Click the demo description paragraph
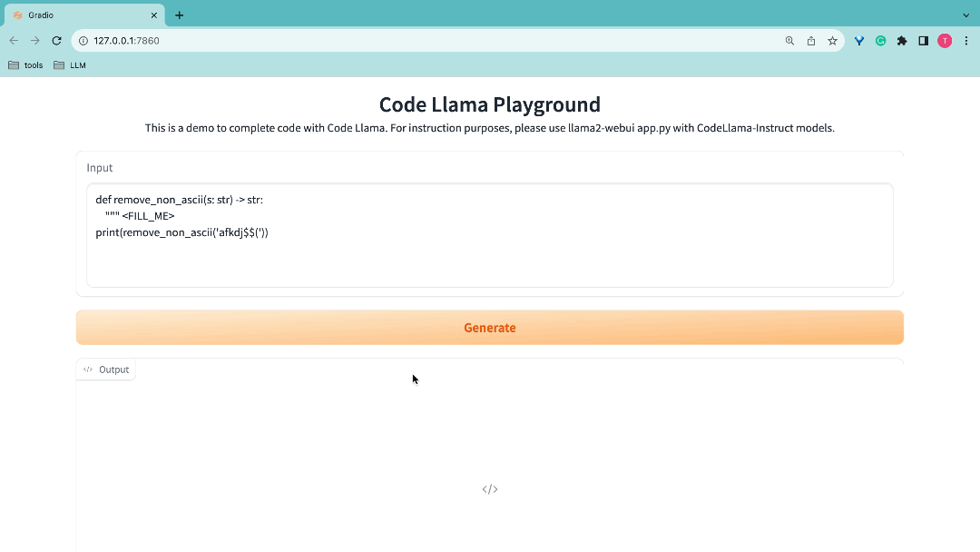The height and width of the screenshot is (552, 980). pyautogui.click(x=489, y=128)
